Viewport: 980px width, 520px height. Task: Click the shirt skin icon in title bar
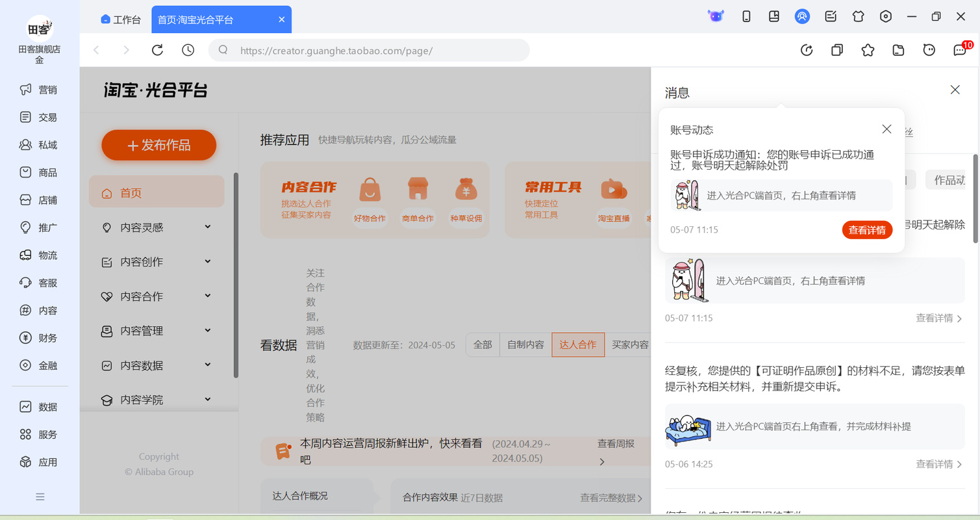click(x=859, y=16)
